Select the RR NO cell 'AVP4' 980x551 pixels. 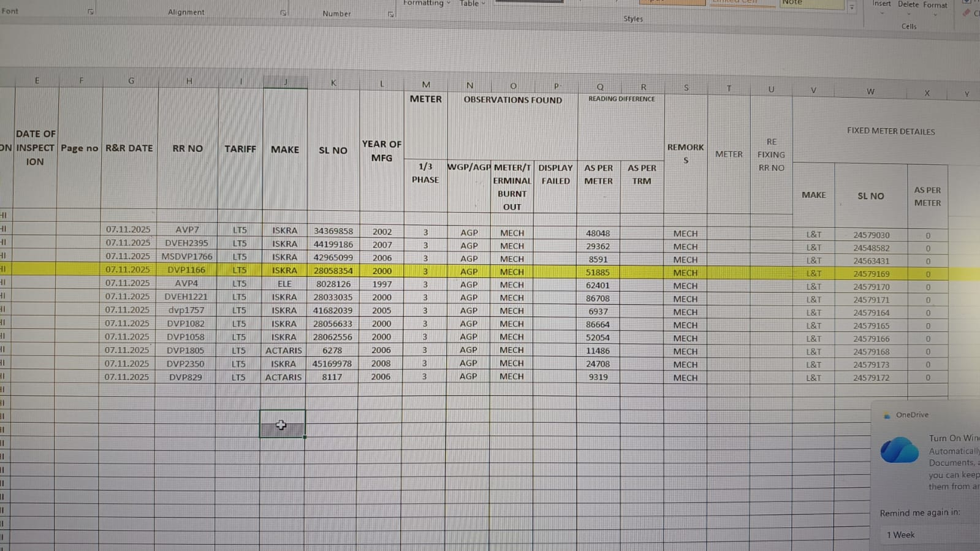point(186,283)
